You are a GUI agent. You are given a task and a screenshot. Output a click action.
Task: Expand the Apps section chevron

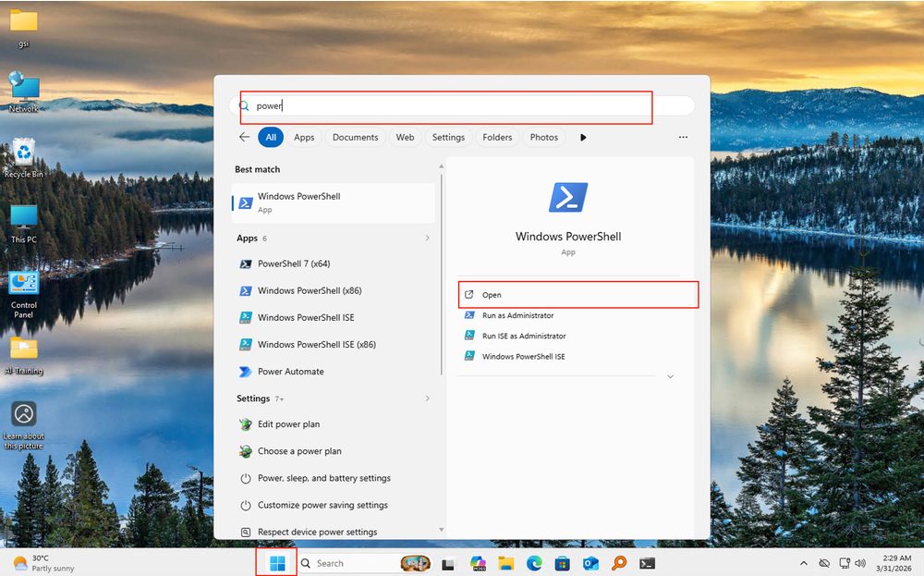click(427, 239)
